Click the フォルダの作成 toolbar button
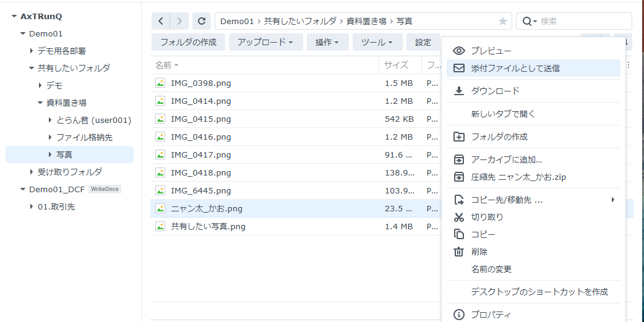Image resolution: width=644 pixels, height=322 pixels. [188, 42]
